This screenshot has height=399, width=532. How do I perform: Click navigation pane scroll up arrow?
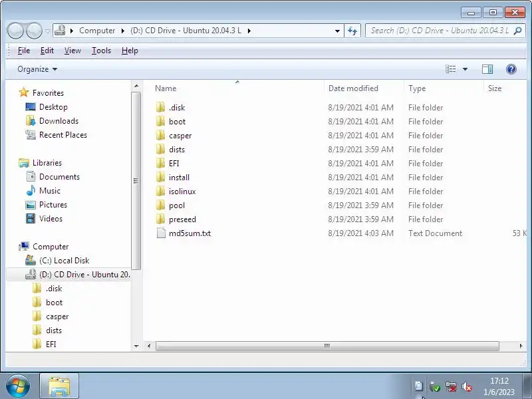(136, 86)
